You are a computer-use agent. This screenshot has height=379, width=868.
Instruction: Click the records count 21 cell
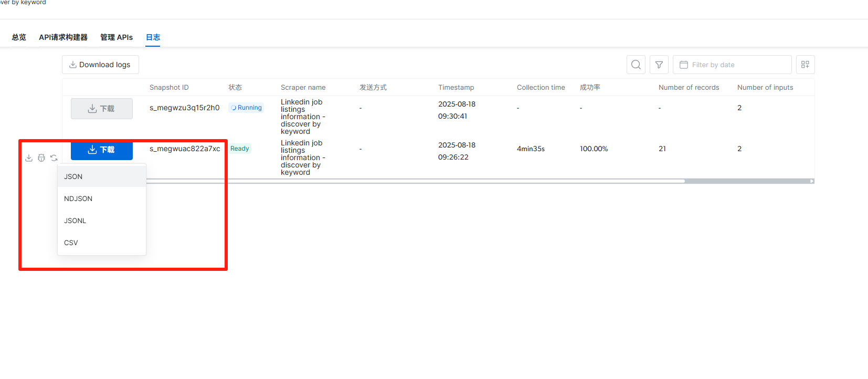[x=662, y=149]
